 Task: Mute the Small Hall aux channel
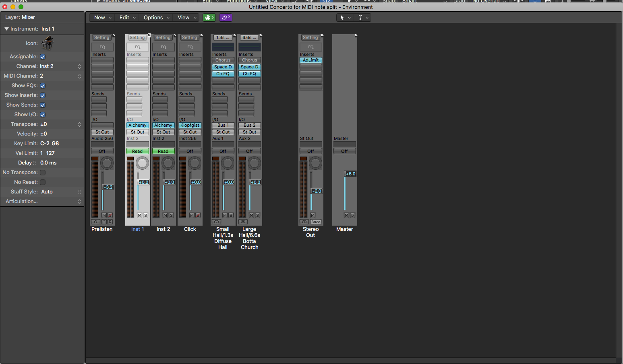[225, 216]
